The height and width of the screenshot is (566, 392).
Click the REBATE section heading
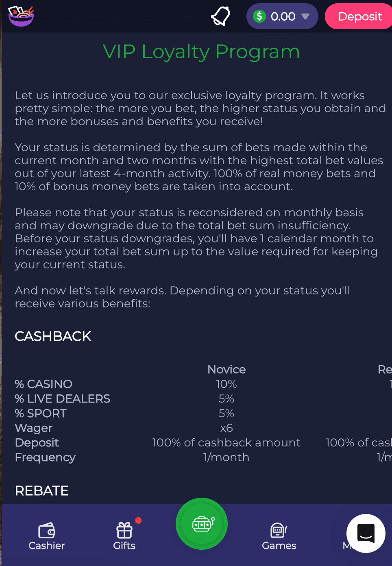point(41,491)
